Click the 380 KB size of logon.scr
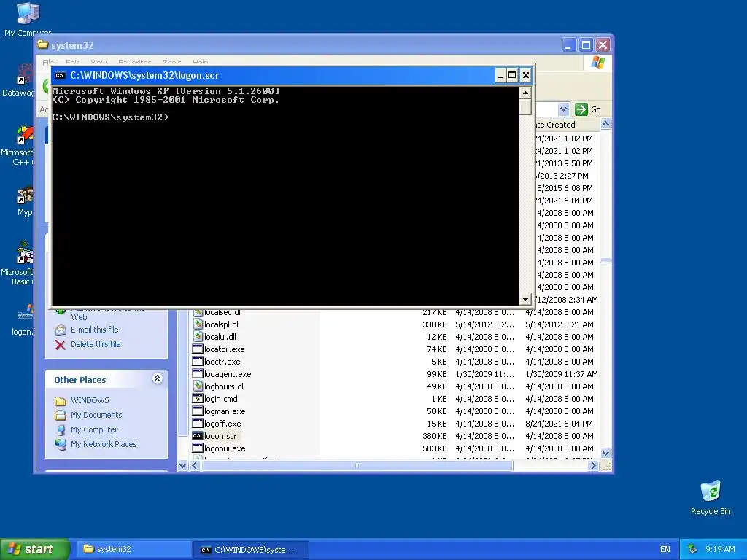 [x=435, y=436]
